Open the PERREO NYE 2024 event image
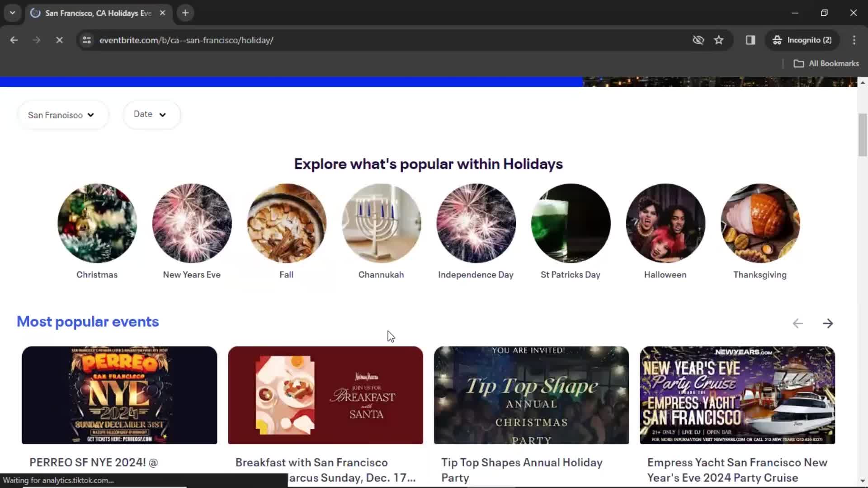The width and height of the screenshot is (868, 488). pos(119,395)
